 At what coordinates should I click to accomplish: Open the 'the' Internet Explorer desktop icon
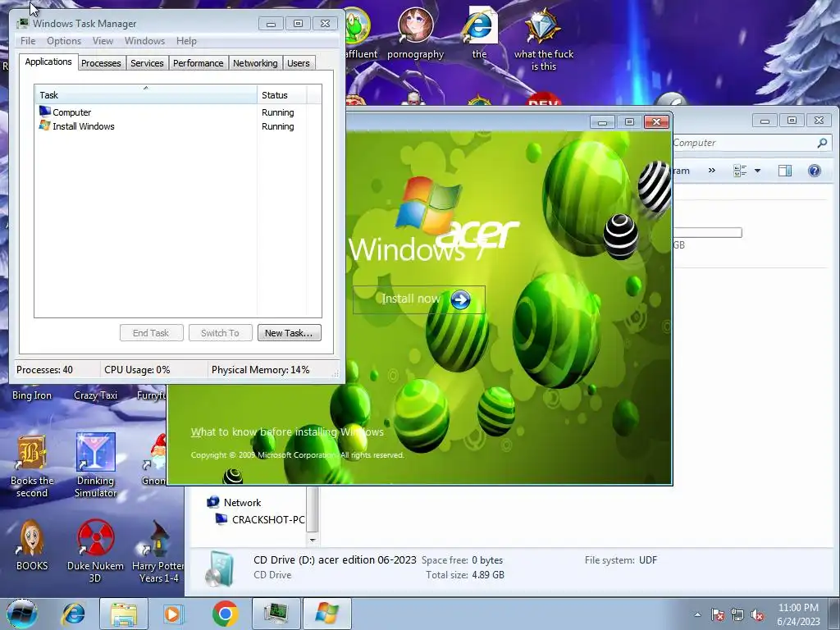479,32
